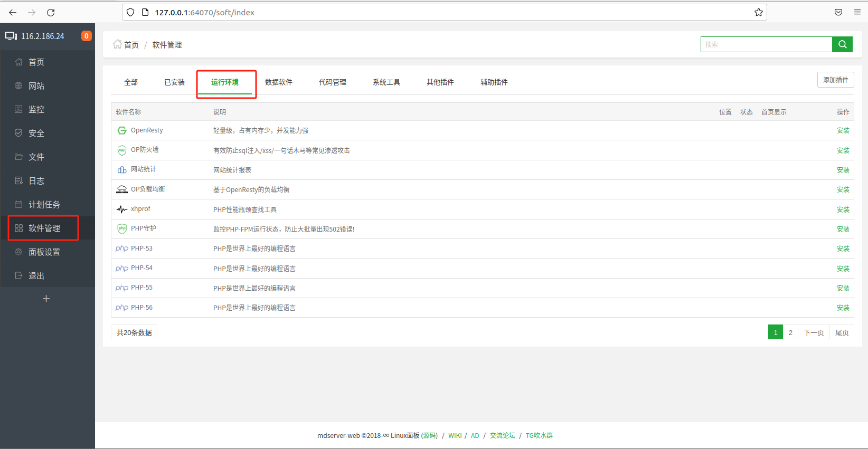Click 安装 for OpenResty

pyautogui.click(x=843, y=130)
